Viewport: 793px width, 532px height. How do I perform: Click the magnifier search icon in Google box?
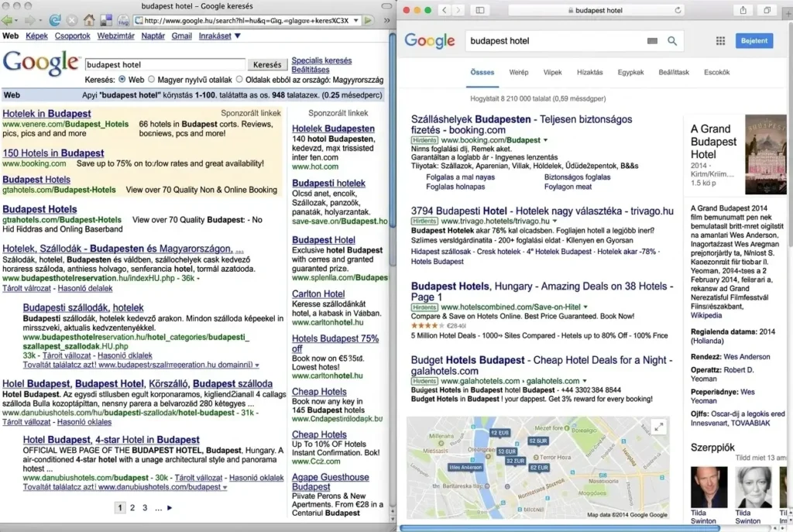[x=672, y=40]
